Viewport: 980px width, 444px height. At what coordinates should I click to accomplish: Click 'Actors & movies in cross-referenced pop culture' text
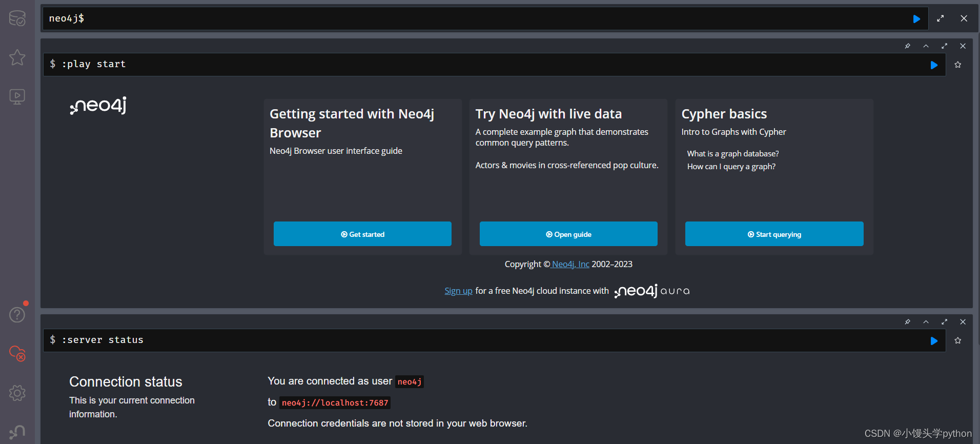pos(567,165)
